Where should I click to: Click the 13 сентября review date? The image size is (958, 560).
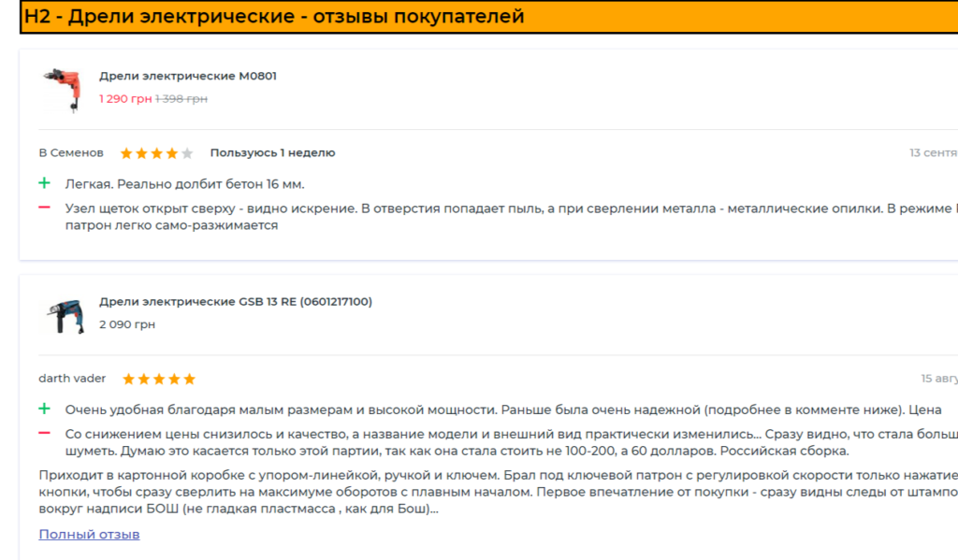coord(933,152)
